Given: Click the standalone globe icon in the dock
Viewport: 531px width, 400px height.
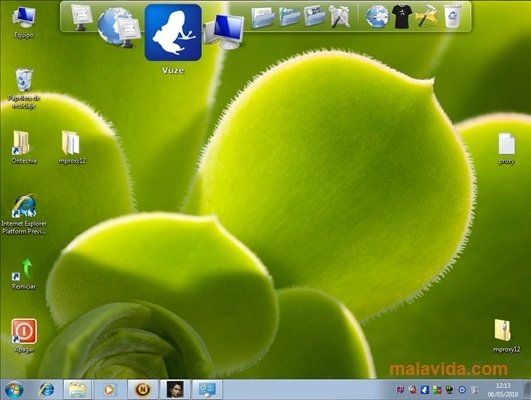Looking at the screenshot, I should tap(377, 16).
